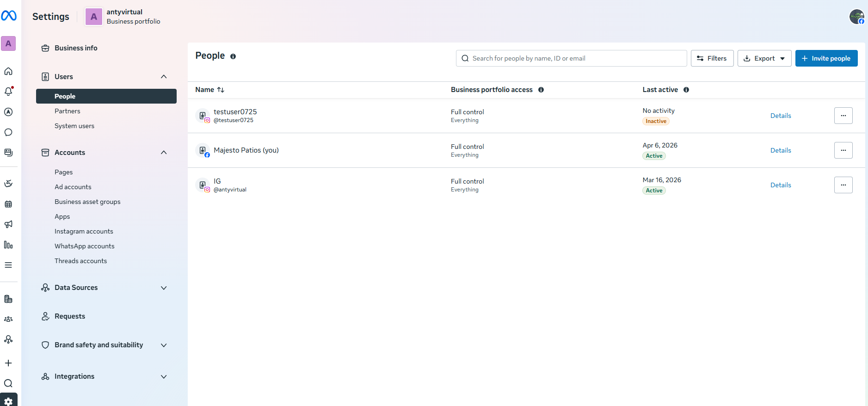Open Threads accounts

(81, 261)
